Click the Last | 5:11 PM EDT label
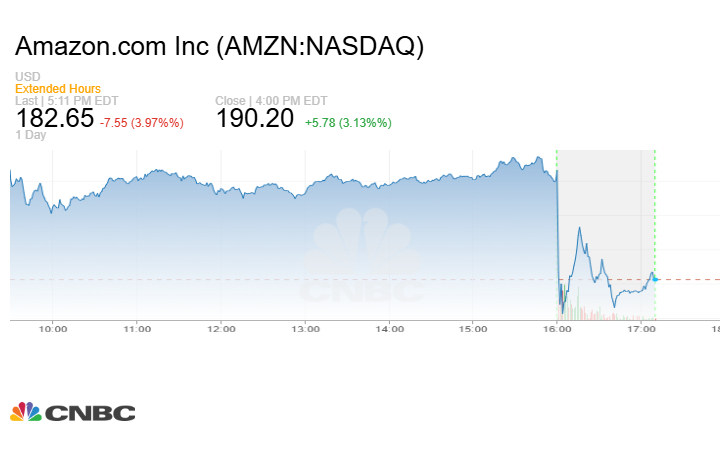720x450 pixels. click(x=65, y=101)
